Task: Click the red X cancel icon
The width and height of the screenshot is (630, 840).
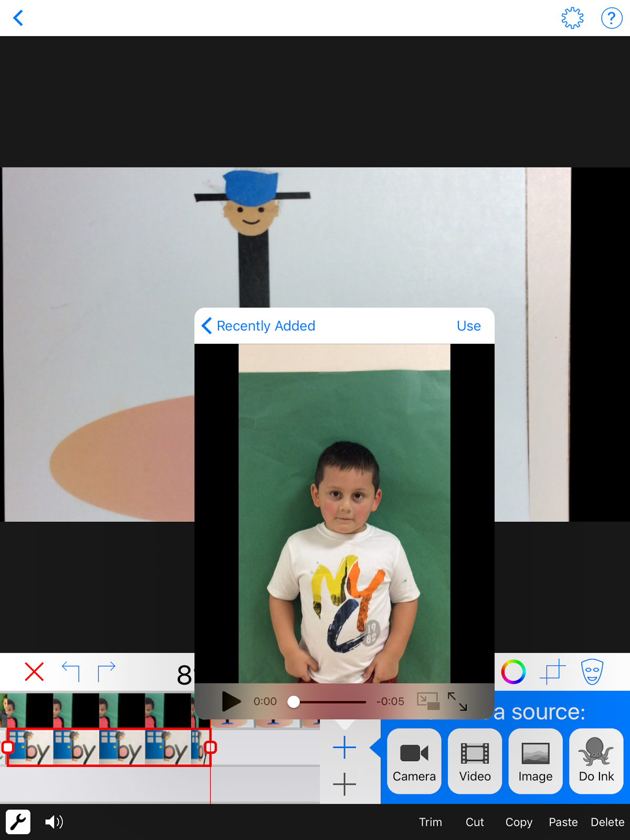Action: point(35,671)
